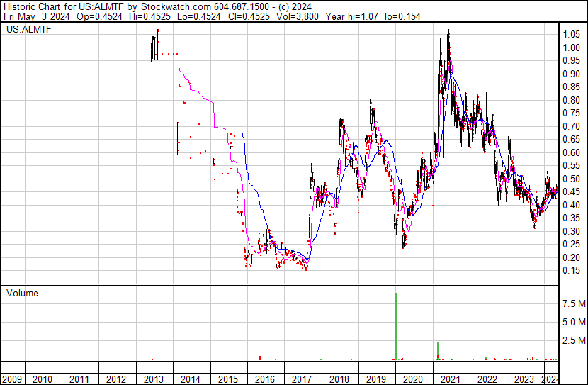Click the tallest green volume bar
Screen dimensions: 588x385
click(395, 326)
